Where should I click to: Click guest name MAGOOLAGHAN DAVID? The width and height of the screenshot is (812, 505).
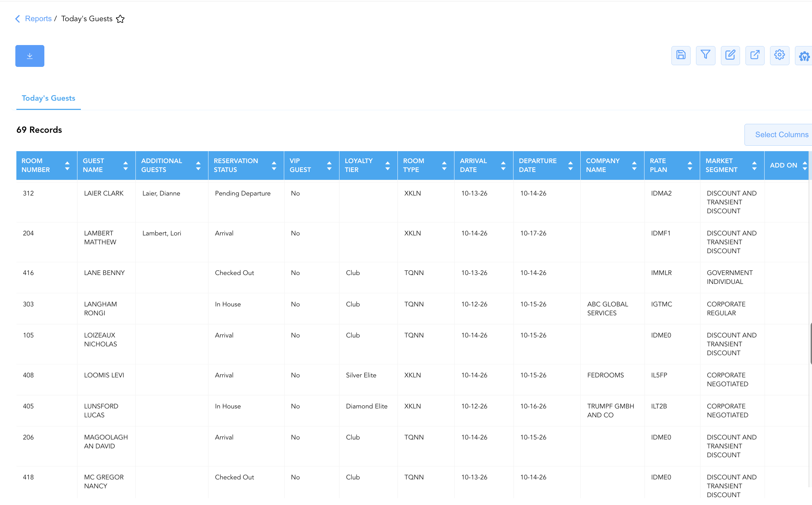click(106, 442)
